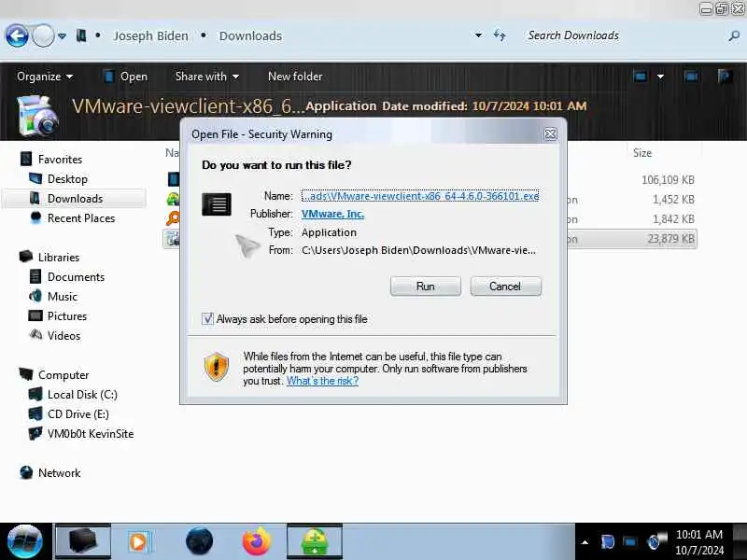Toggle the preview pane icon
This screenshot has height=560, width=747.
pyautogui.click(x=691, y=77)
